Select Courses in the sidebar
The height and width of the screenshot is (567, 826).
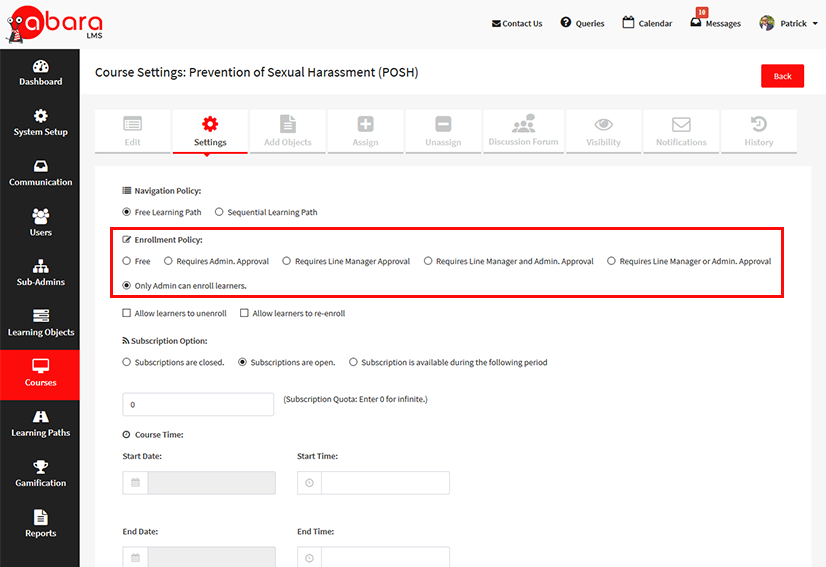click(41, 374)
